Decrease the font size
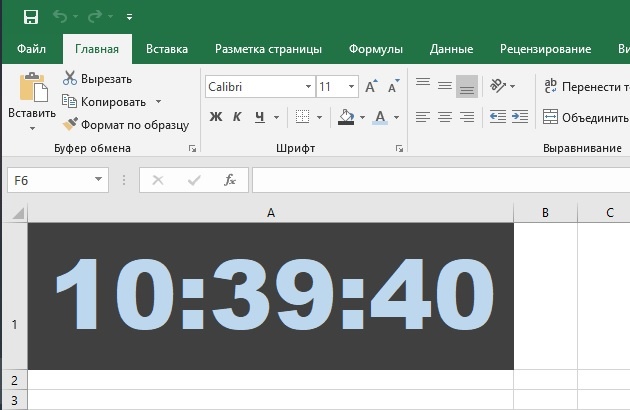Viewport: 630px width, 410px height. click(393, 86)
